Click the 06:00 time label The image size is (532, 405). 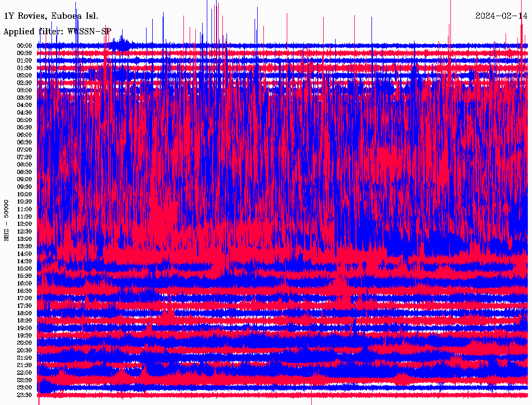click(x=24, y=135)
